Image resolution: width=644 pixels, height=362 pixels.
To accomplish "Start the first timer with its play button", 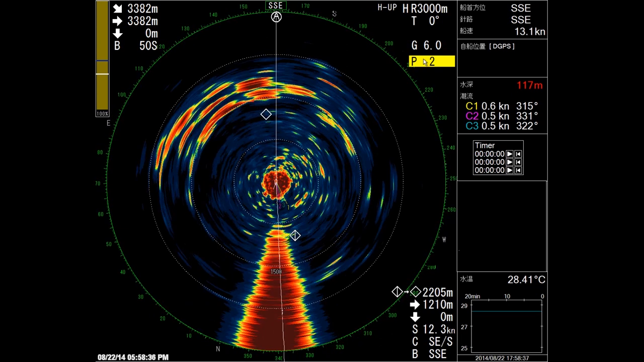I will click(510, 154).
